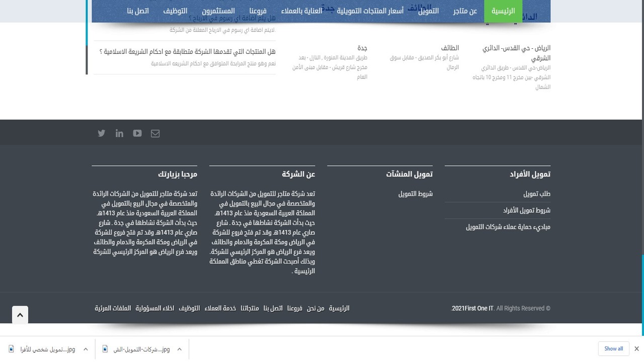Image resolution: width=644 pixels, height=362 pixels.
Task: Click footer link فروعنا
Action: point(295,308)
